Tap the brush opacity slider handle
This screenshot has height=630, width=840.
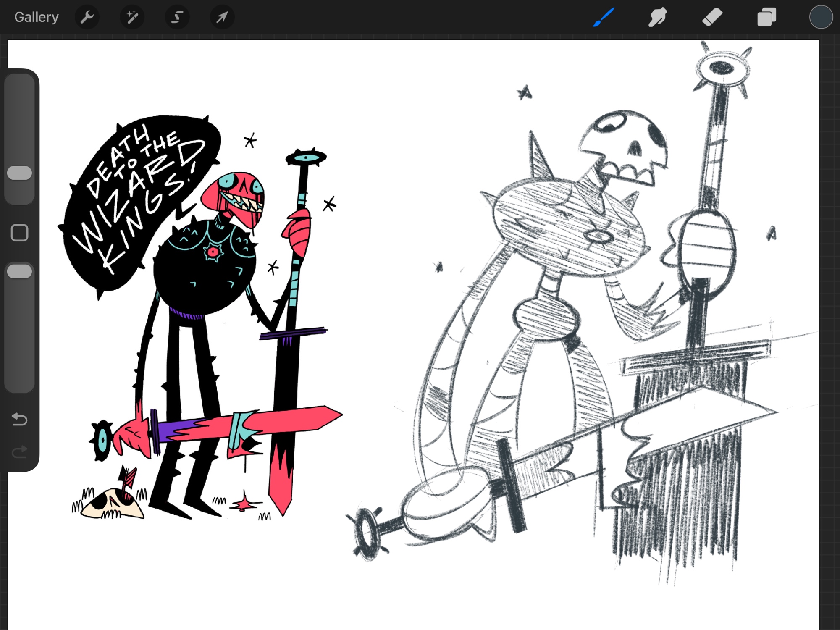pyautogui.click(x=20, y=272)
